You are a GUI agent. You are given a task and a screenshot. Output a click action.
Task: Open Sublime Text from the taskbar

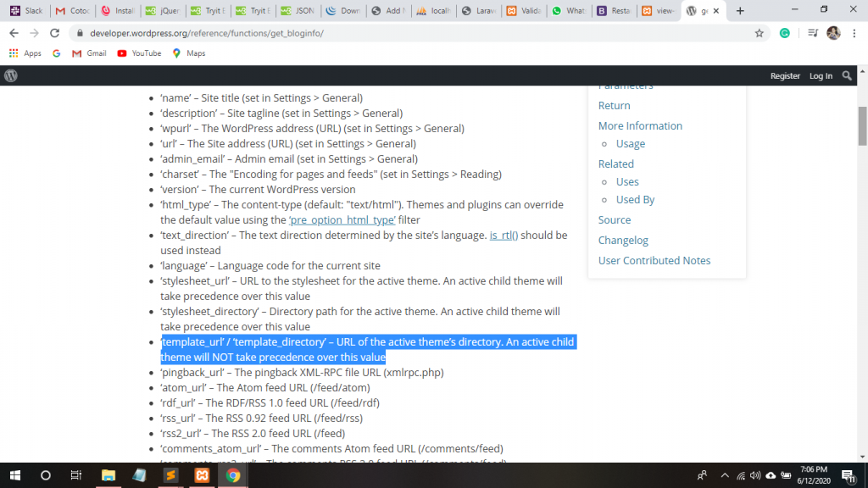point(170,475)
